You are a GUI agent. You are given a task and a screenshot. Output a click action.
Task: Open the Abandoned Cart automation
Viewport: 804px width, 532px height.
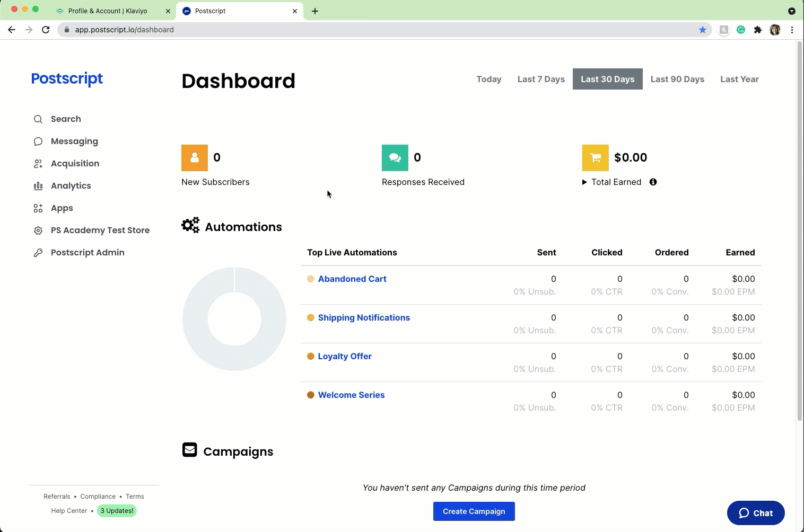point(352,279)
